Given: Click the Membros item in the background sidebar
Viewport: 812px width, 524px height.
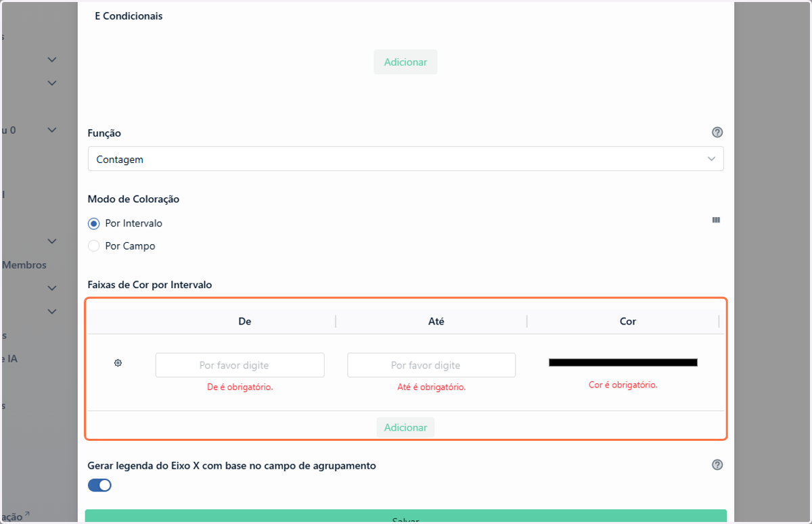Looking at the screenshot, I should pyautogui.click(x=24, y=265).
